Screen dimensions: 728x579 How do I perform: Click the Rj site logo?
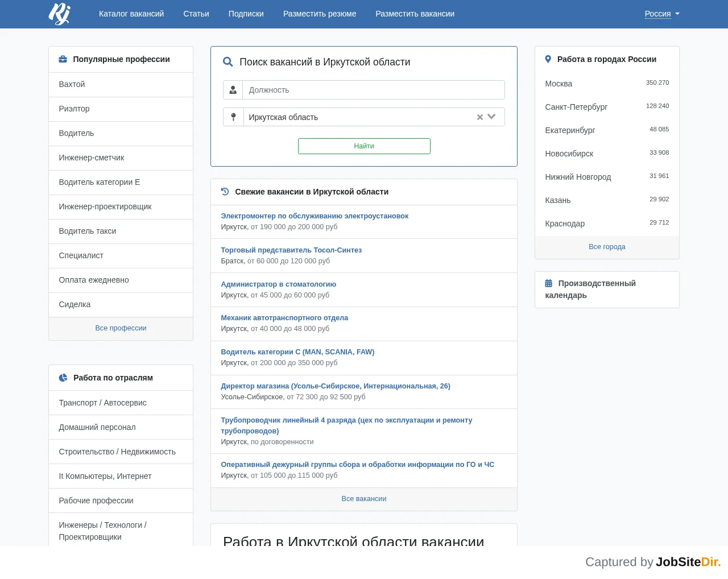[x=59, y=14]
